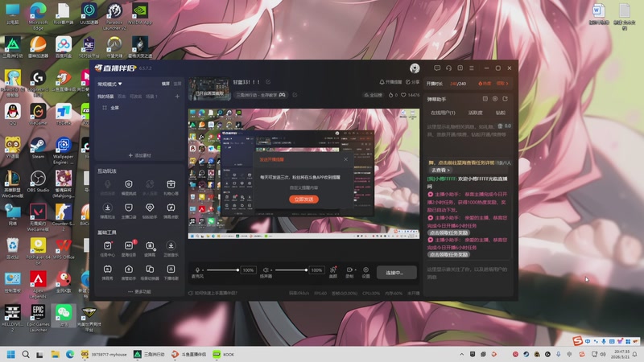Adjust the speaker volume slider
This screenshot has width=644, height=362.
[291, 270]
